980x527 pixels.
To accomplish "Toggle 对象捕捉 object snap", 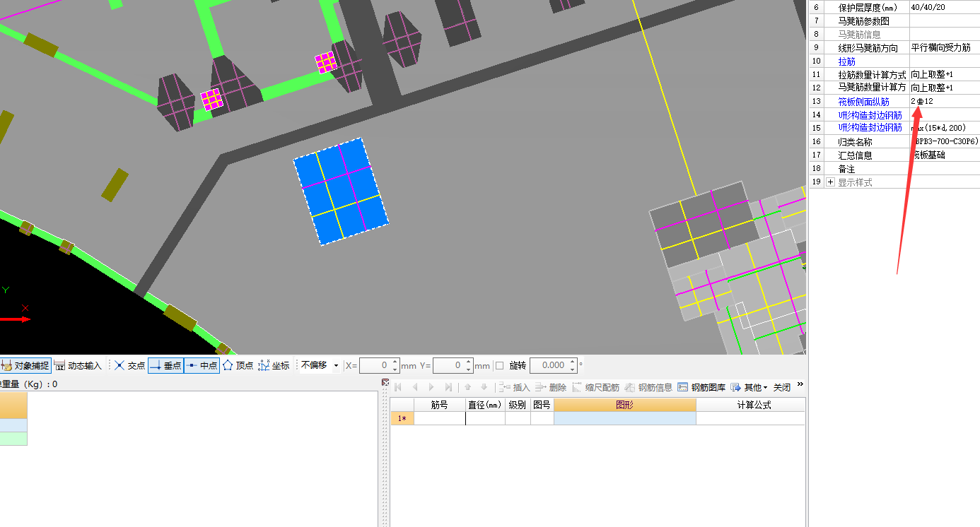I will (x=25, y=365).
